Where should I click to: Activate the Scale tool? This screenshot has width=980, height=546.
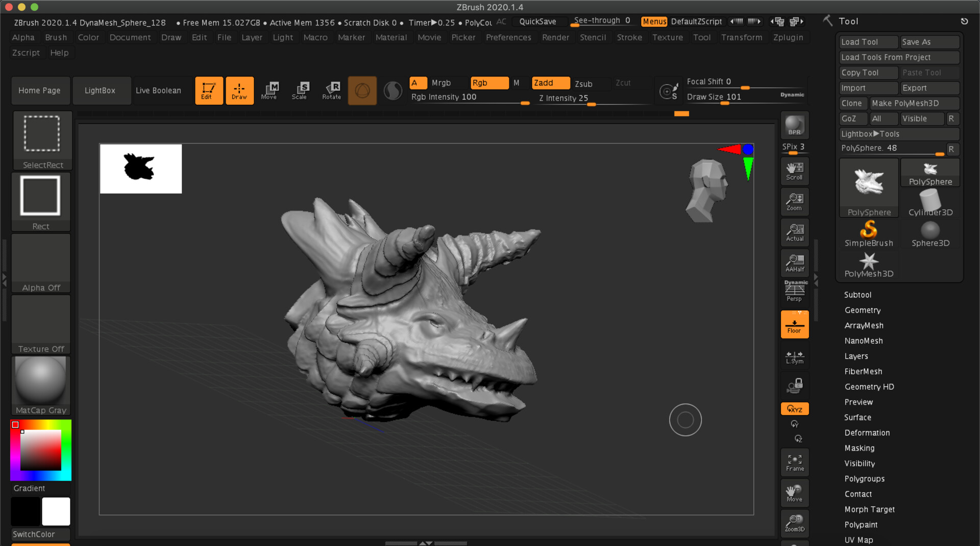coord(301,90)
